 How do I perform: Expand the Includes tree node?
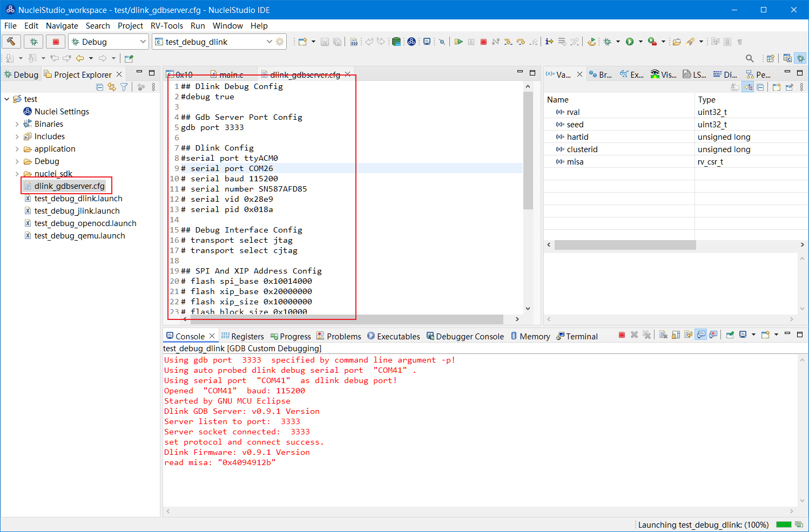click(x=17, y=137)
